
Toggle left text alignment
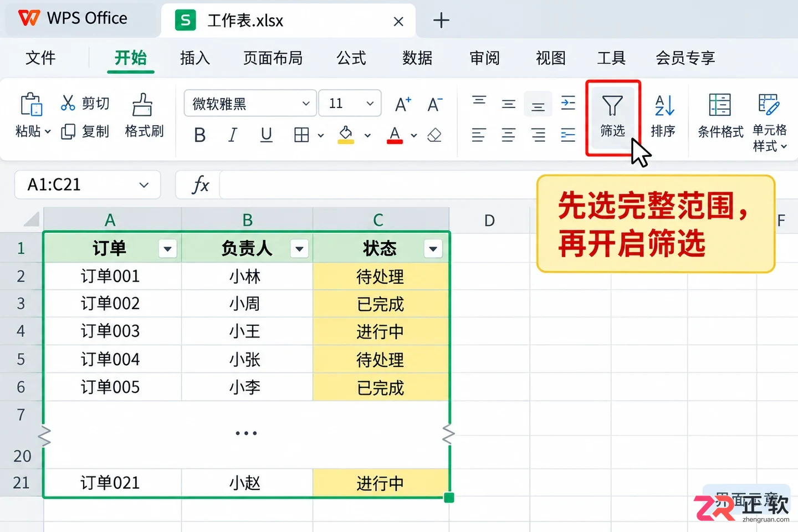click(x=479, y=135)
